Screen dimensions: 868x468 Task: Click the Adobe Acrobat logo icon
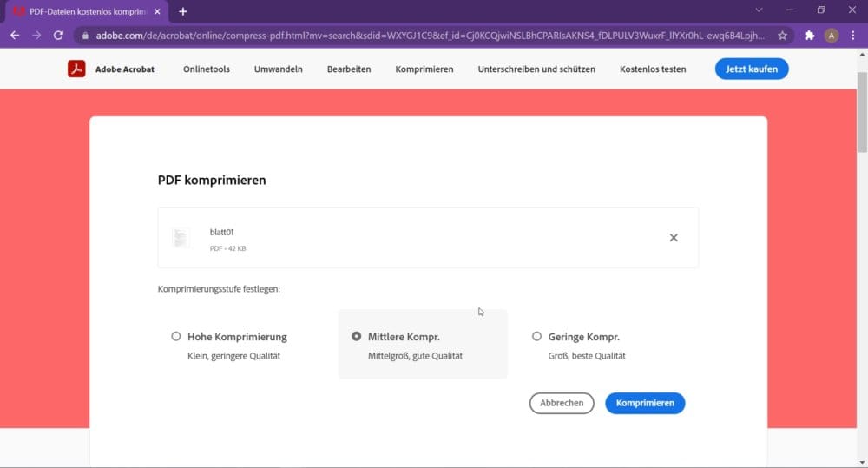tap(76, 69)
